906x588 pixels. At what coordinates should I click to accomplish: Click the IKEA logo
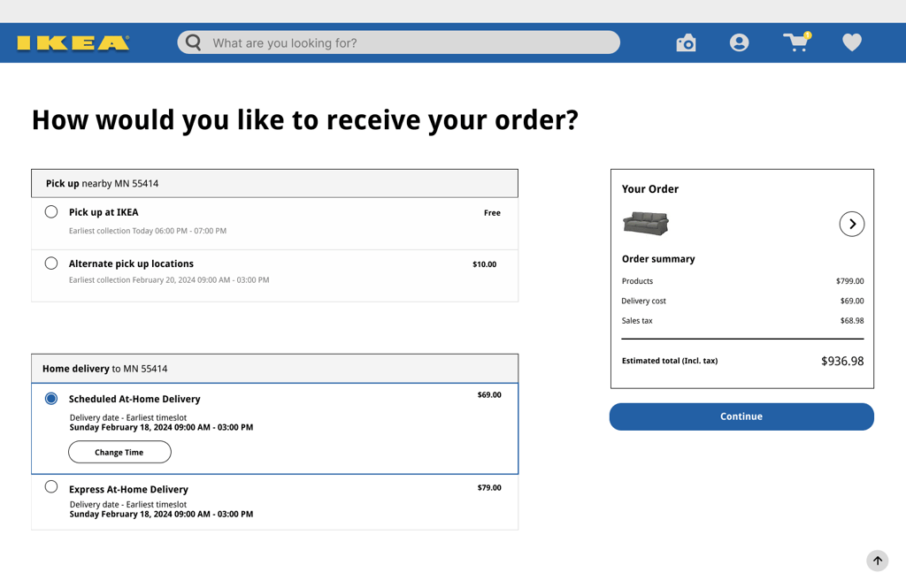coord(73,42)
